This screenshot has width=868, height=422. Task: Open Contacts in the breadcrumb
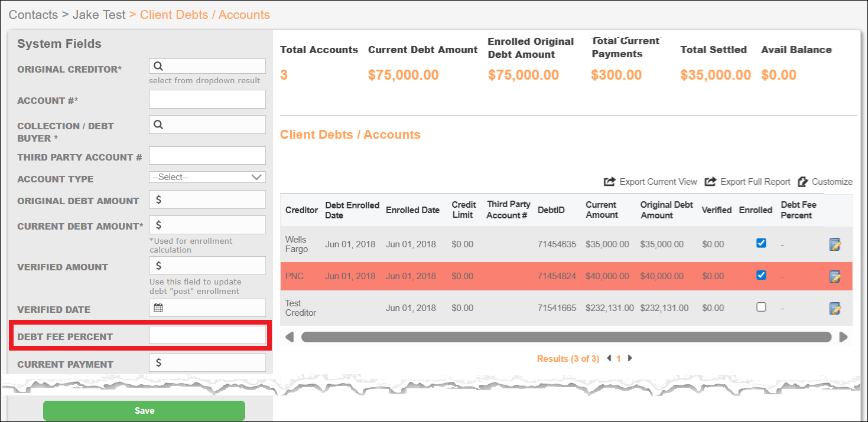point(34,15)
